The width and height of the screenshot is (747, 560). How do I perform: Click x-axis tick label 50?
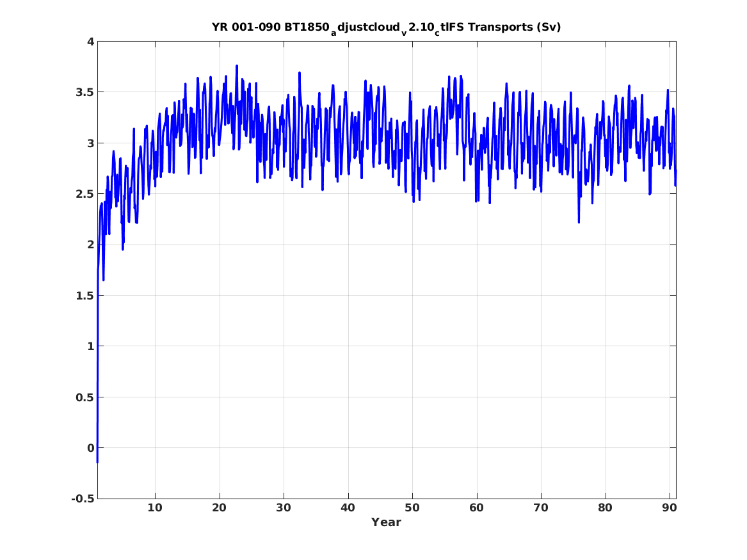pyautogui.click(x=412, y=508)
